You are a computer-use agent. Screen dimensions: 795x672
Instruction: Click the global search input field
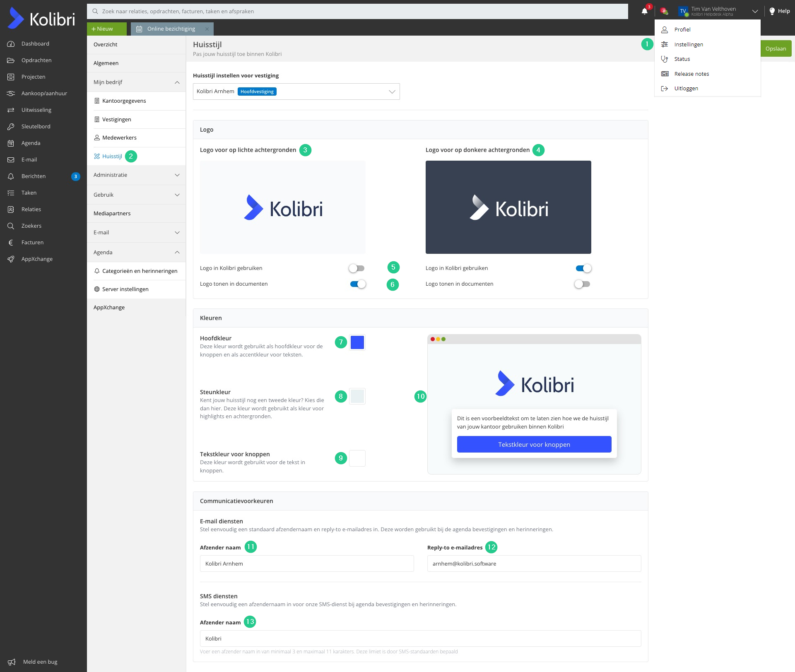pos(357,11)
